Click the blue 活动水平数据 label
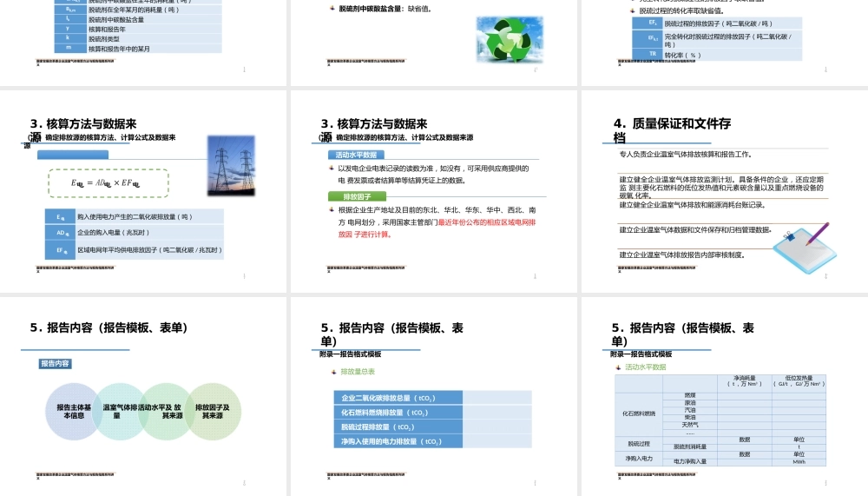 356,155
